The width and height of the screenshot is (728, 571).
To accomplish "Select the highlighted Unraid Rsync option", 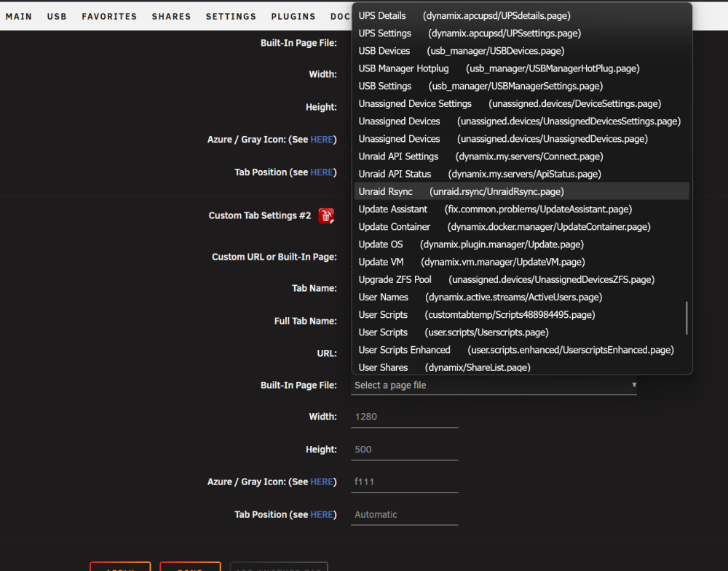I will (x=521, y=191).
